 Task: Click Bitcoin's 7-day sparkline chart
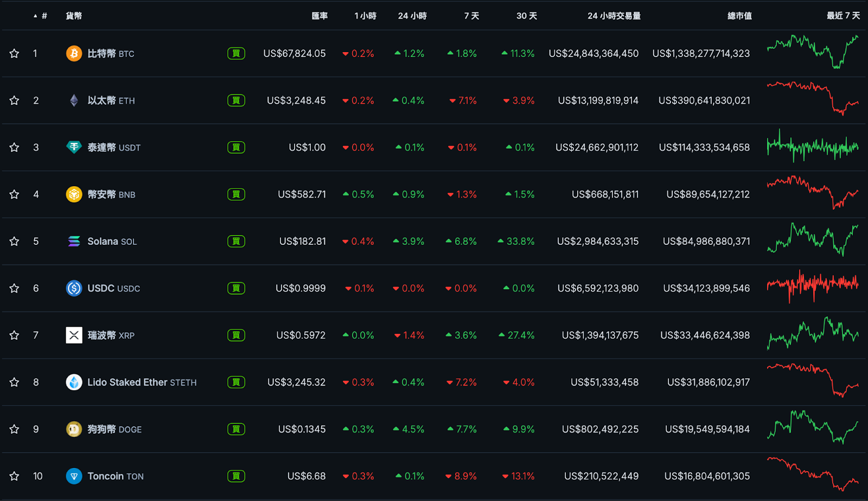pyautogui.click(x=813, y=52)
